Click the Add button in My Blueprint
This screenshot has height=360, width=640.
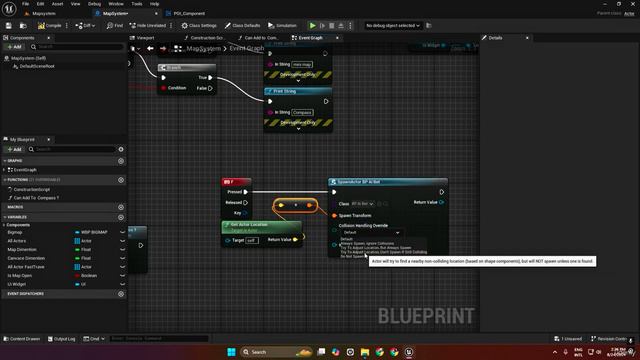click(14, 149)
